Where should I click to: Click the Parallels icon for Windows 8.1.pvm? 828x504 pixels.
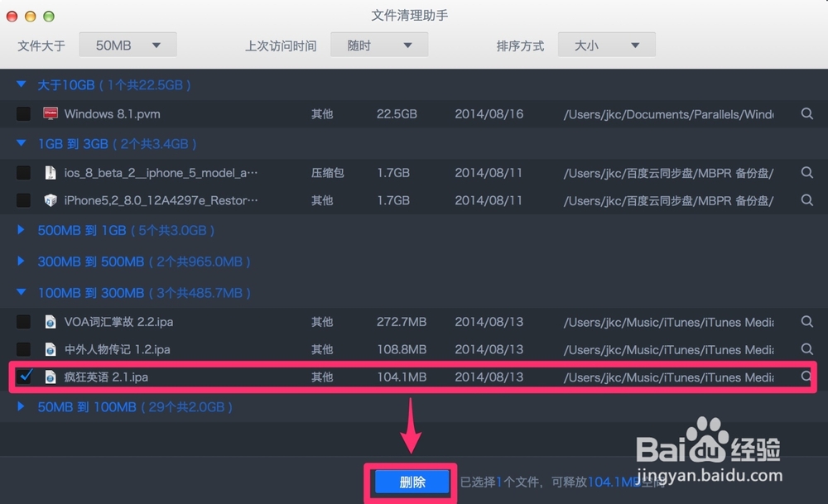[51, 113]
